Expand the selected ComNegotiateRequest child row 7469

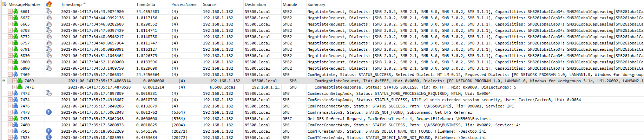tap(14, 81)
